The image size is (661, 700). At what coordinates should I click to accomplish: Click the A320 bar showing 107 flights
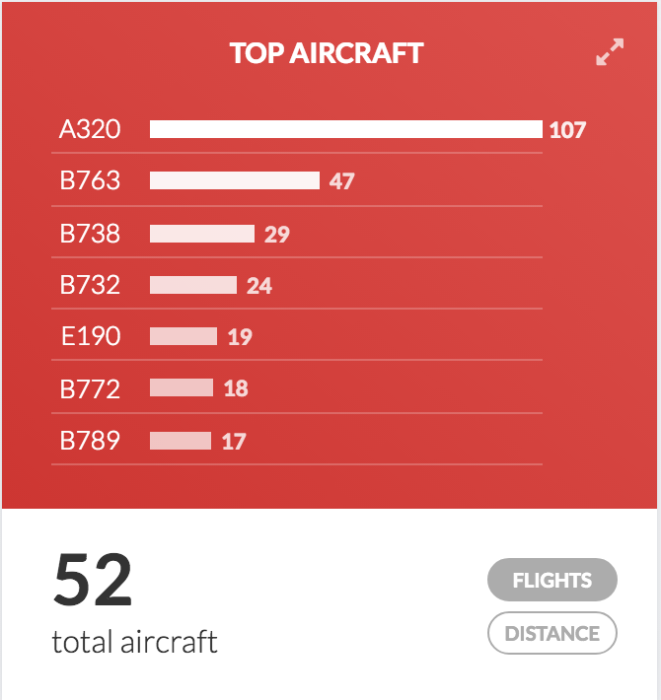click(345, 129)
